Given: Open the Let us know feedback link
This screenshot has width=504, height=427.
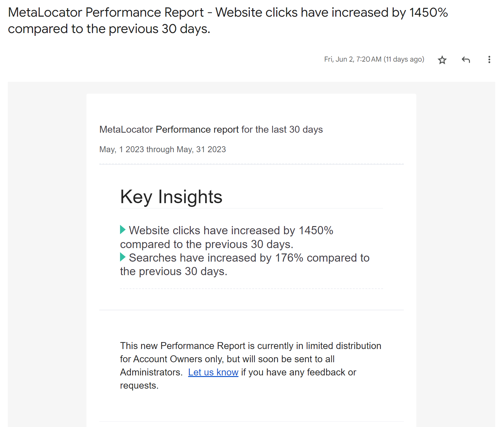Looking at the screenshot, I should point(213,372).
